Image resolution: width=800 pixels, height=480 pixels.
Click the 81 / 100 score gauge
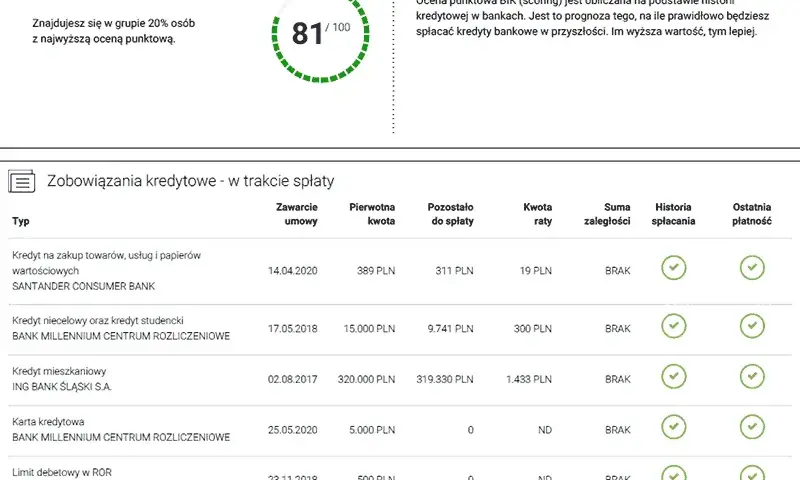(x=320, y=34)
